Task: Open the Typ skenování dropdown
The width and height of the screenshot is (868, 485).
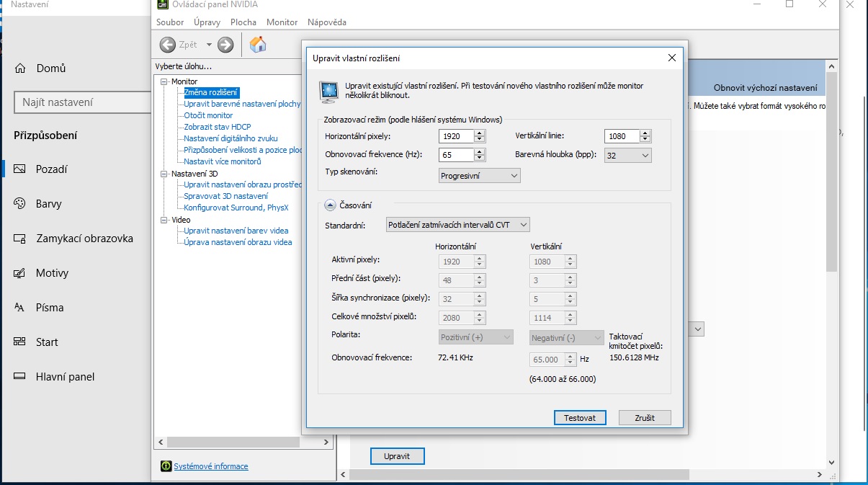Action: (x=479, y=175)
